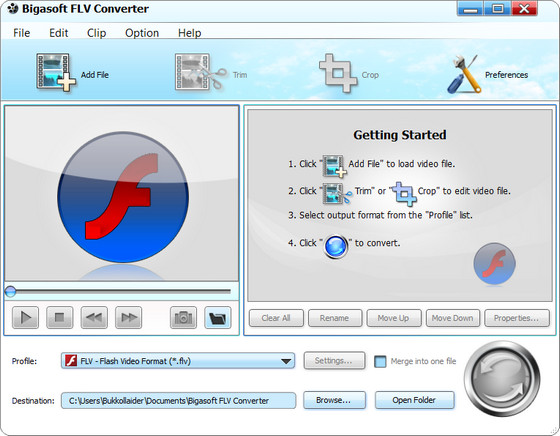Click the Add File toolbar icon
The height and width of the screenshot is (436, 560).
[56, 72]
